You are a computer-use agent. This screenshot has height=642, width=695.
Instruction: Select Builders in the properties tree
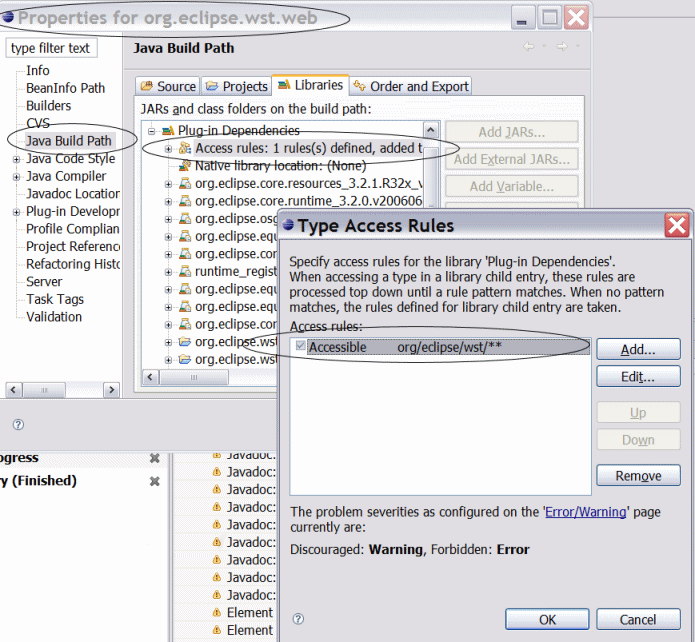[48, 106]
